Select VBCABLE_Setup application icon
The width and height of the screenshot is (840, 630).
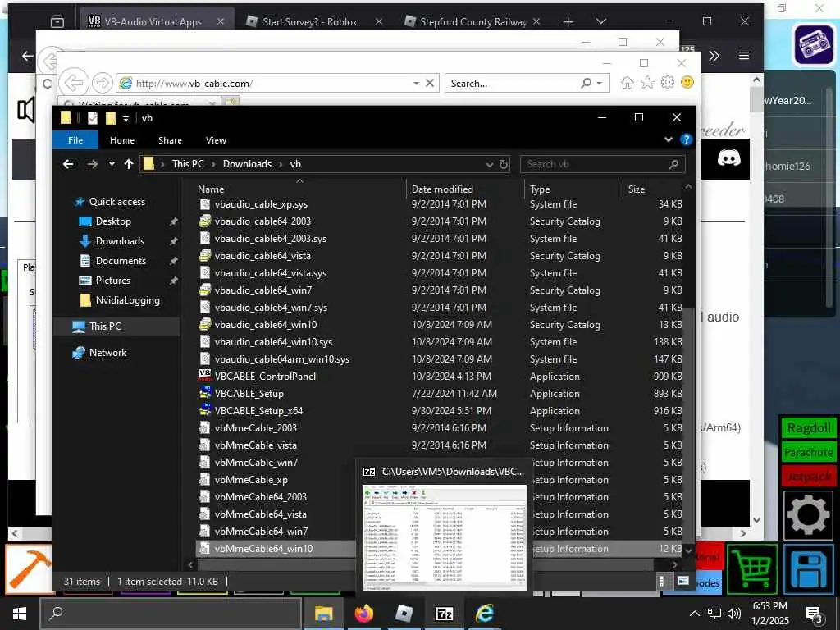coord(204,393)
